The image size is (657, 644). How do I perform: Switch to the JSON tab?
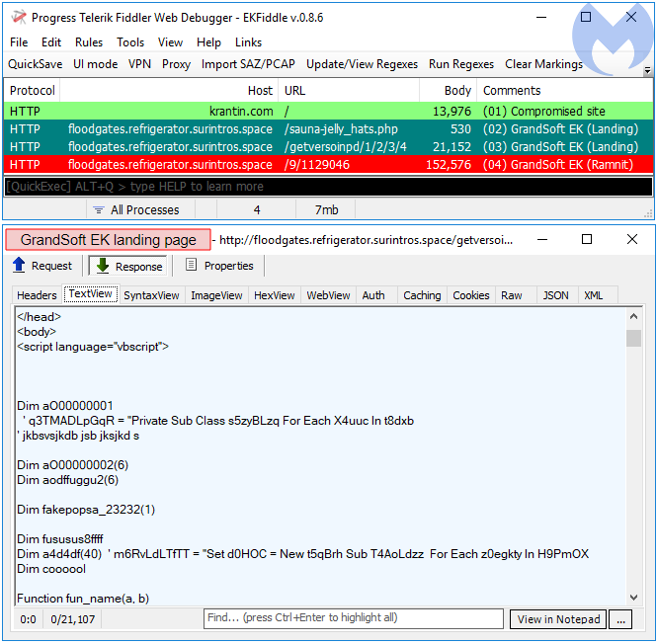(555, 295)
